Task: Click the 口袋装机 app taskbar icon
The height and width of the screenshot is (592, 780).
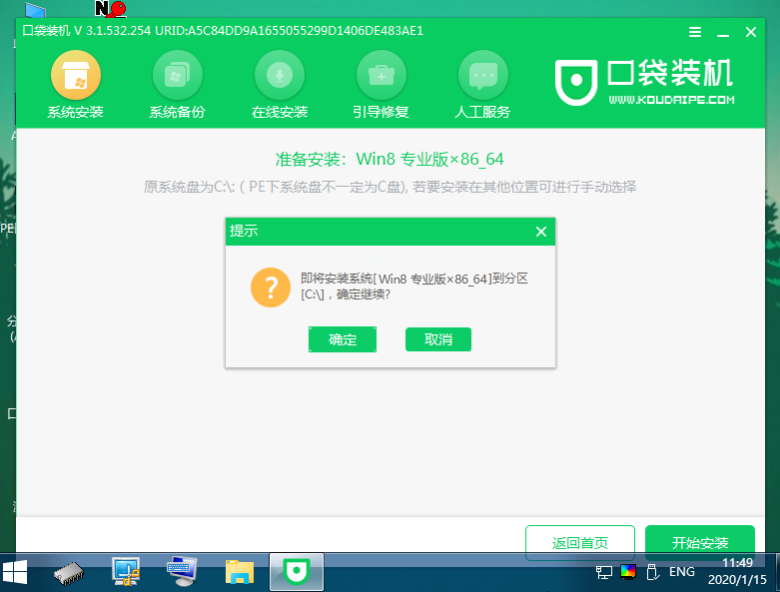Action: [x=296, y=572]
